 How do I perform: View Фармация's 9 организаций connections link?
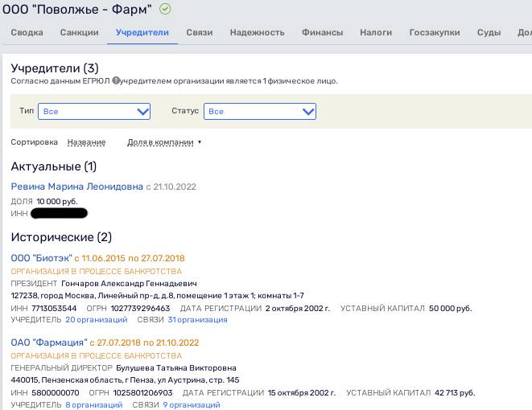[192, 405]
